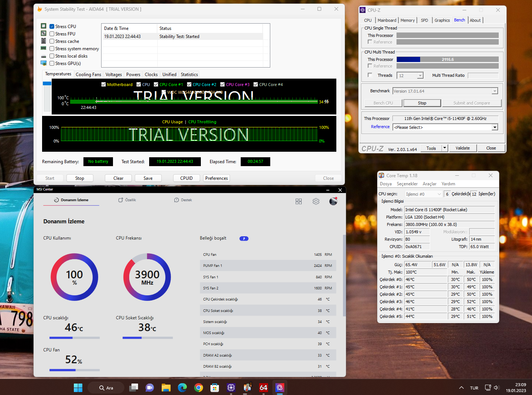Open the Benchmark version dropdown
Viewport: 532px width, 395px height.
(495, 91)
